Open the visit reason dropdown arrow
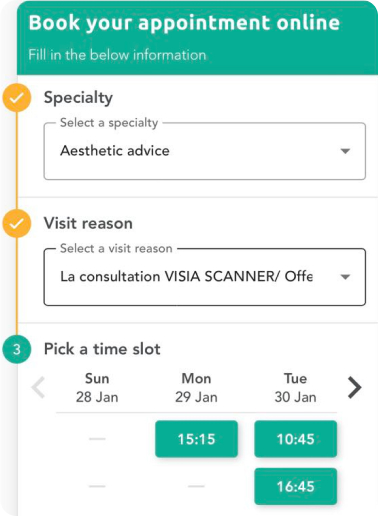 (345, 277)
